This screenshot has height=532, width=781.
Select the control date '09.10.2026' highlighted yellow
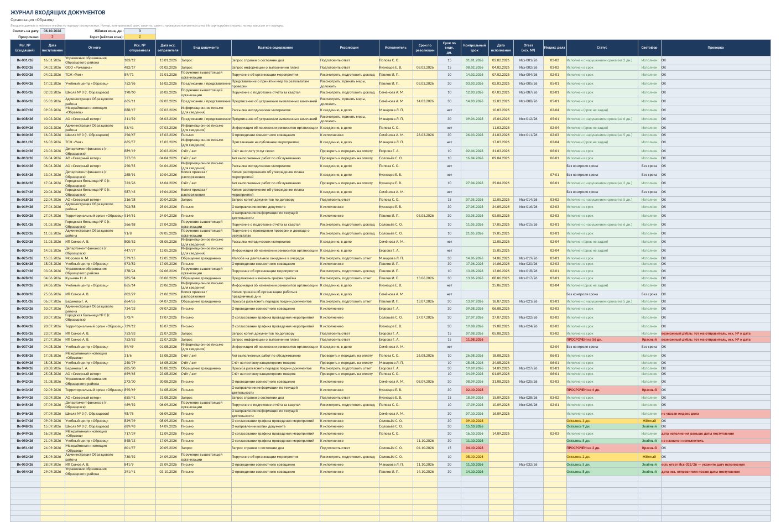(x=475, y=421)
